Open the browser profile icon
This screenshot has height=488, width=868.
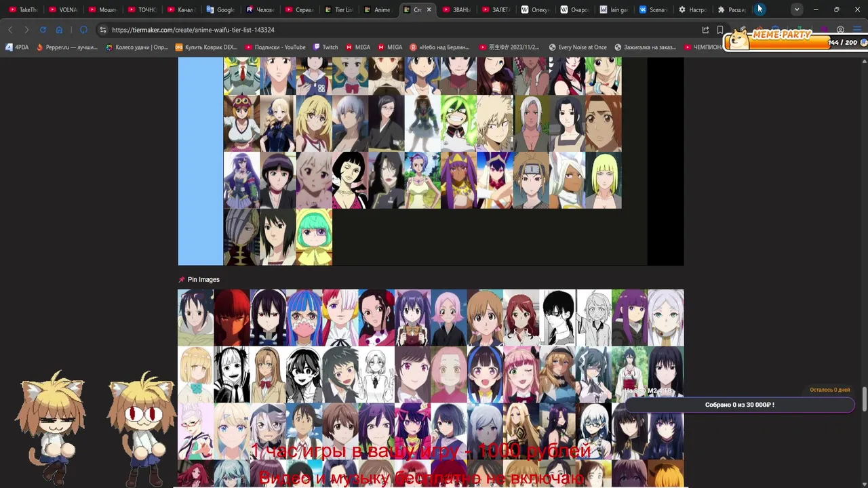(x=840, y=30)
